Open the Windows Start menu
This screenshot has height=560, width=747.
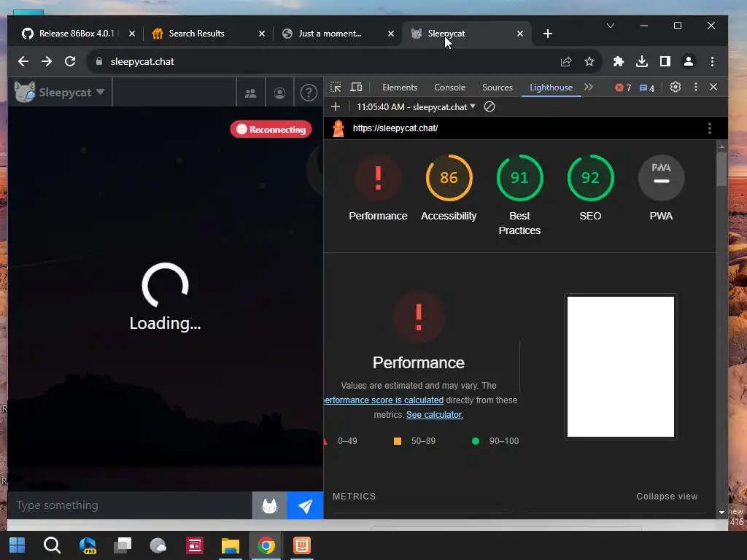pyautogui.click(x=18, y=545)
